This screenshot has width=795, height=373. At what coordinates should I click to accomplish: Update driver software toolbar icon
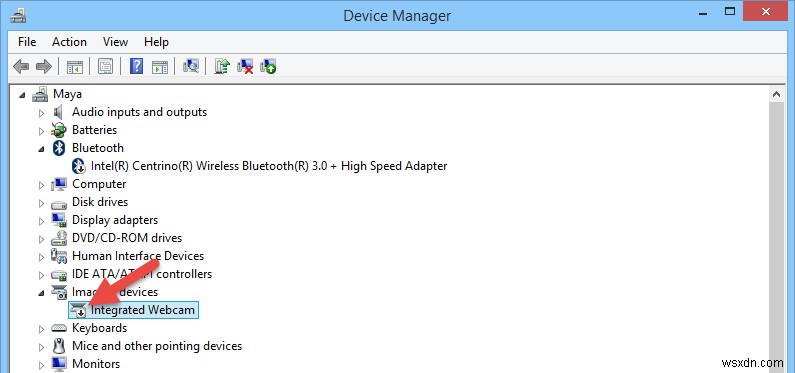pos(222,66)
